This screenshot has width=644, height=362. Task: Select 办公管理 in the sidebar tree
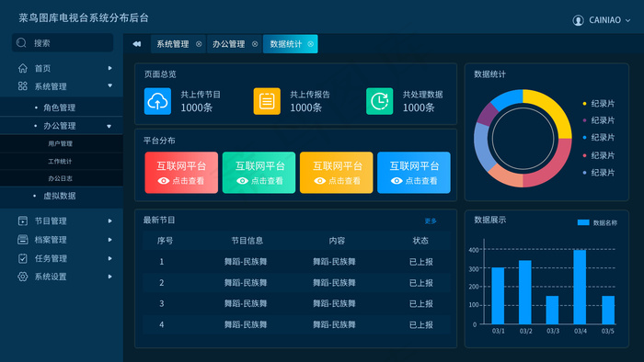tap(60, 126)
